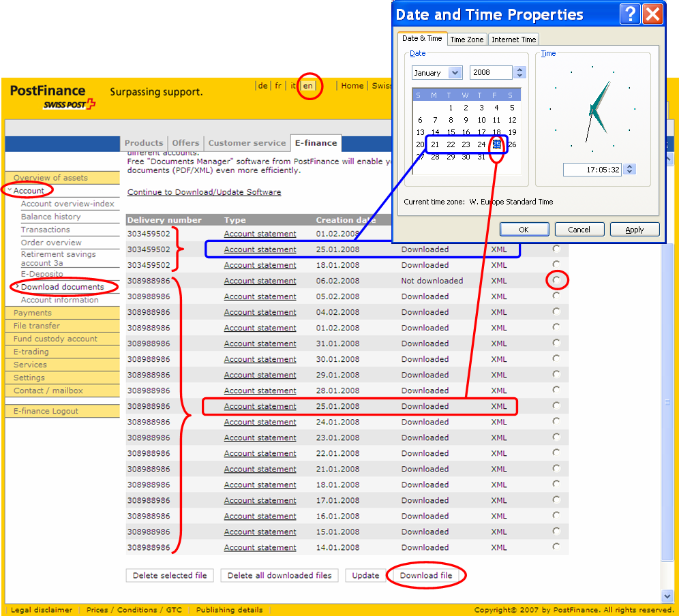This screenshot has width=679, height=616.
Task: Open the month dropdown showing January
Action: tap(455, 72)
